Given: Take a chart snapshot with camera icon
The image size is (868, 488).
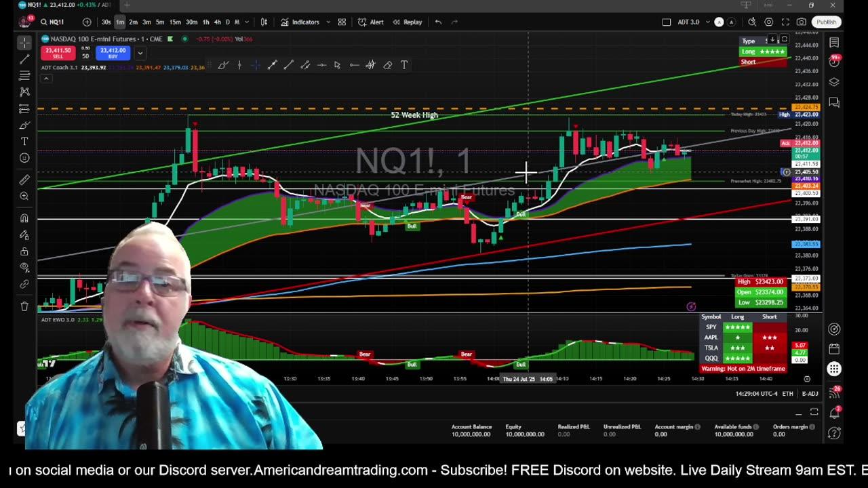Looking at the screenshot, I should pos(802,22).
